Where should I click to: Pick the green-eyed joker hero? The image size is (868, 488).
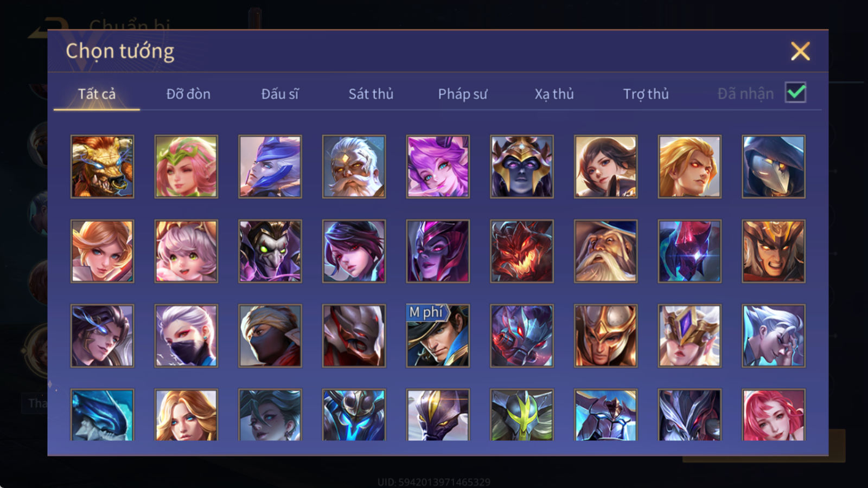point(270,251)
